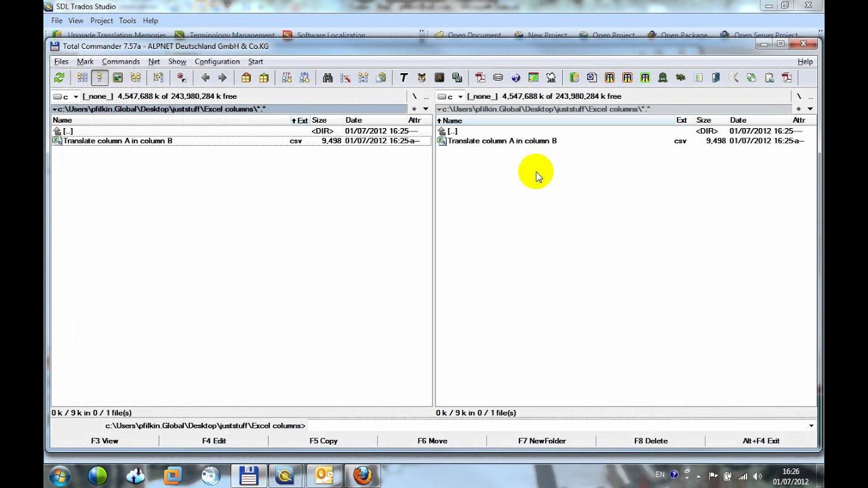The image size is (868, 488).
Task: Click the F8 Delete button
Action: tap(651, 441)
